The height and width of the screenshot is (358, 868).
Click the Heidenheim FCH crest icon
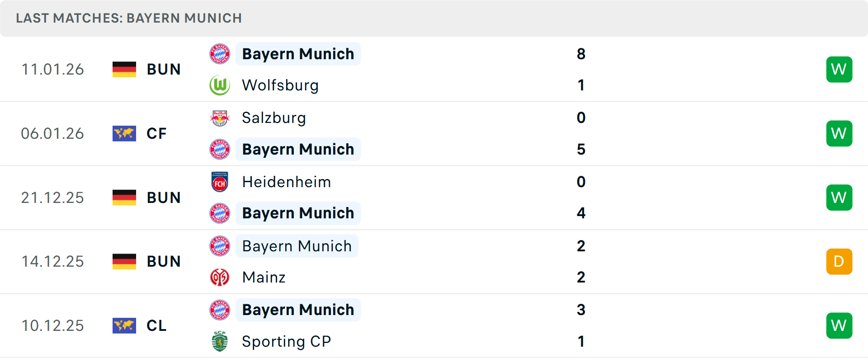(x=220, y=182)
